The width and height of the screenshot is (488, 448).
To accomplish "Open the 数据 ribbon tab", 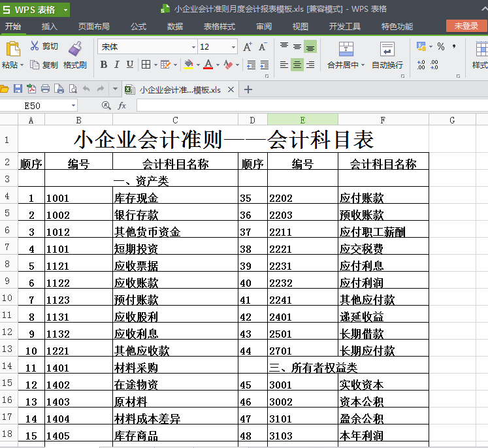I will click(x=175, y=26).
